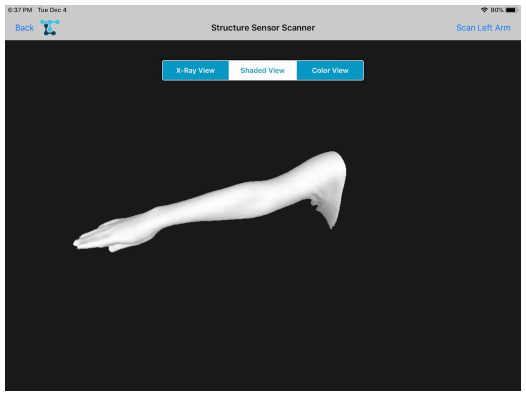Start scanning with Scan Left Arm
Viewport: 526px width, 395px height.
(483, 28)
